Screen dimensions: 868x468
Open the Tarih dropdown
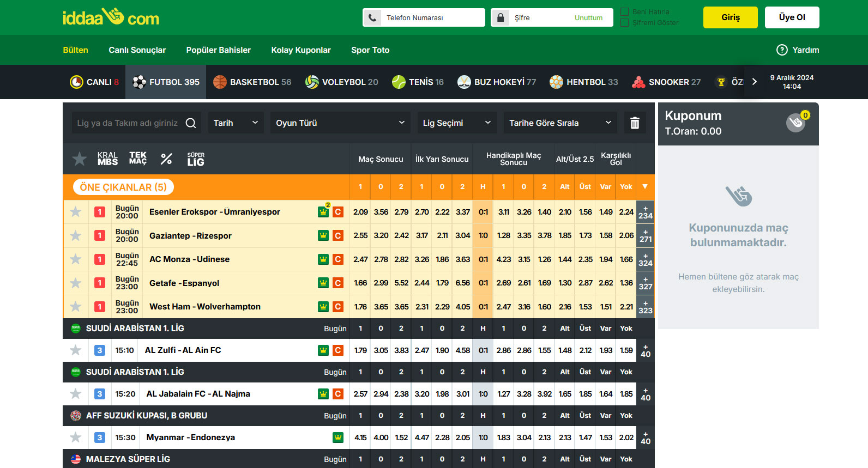click(236, 123)
